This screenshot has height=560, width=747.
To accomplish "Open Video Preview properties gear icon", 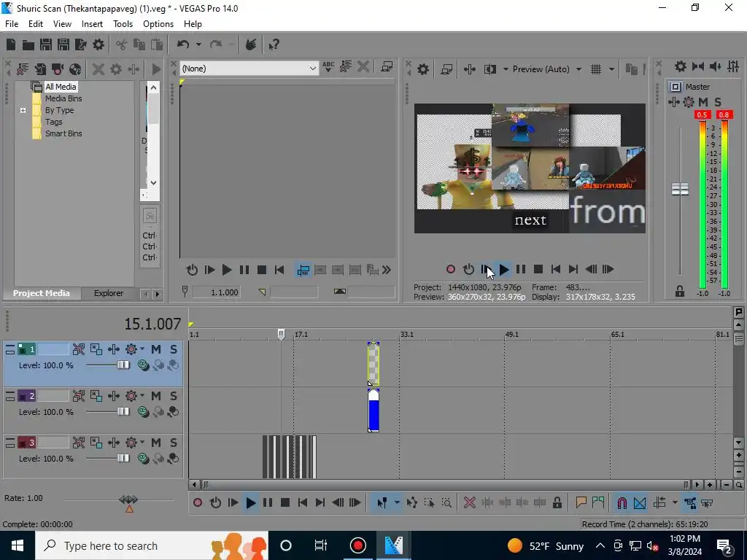I will tap(423, 69).
